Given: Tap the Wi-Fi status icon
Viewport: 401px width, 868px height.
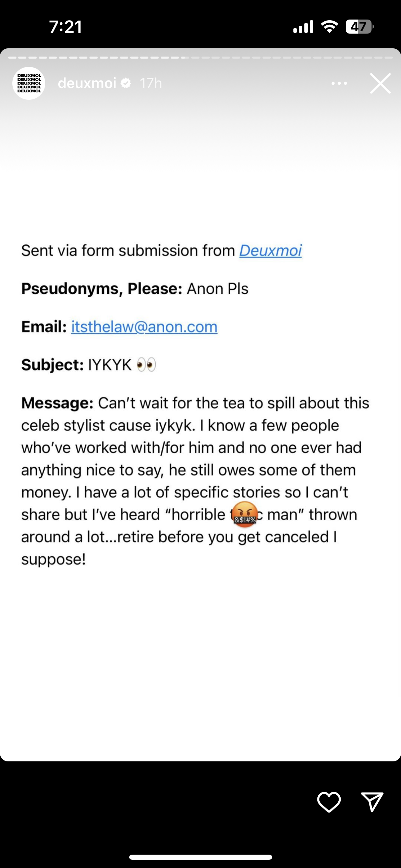Looking at the screenshot, I should pos(329,26).
